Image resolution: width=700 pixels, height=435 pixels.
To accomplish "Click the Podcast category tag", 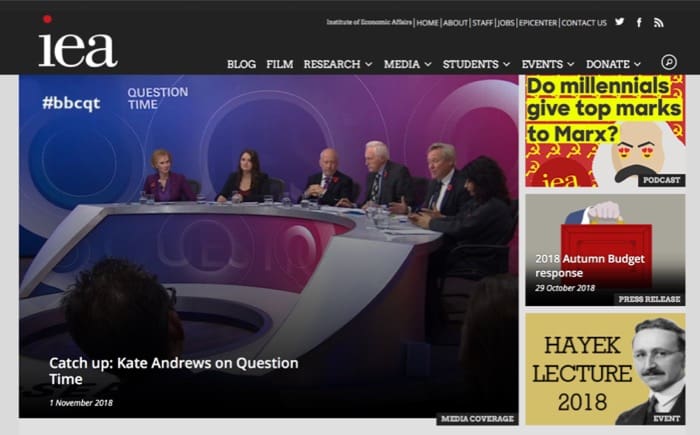I will pos(662,180).
